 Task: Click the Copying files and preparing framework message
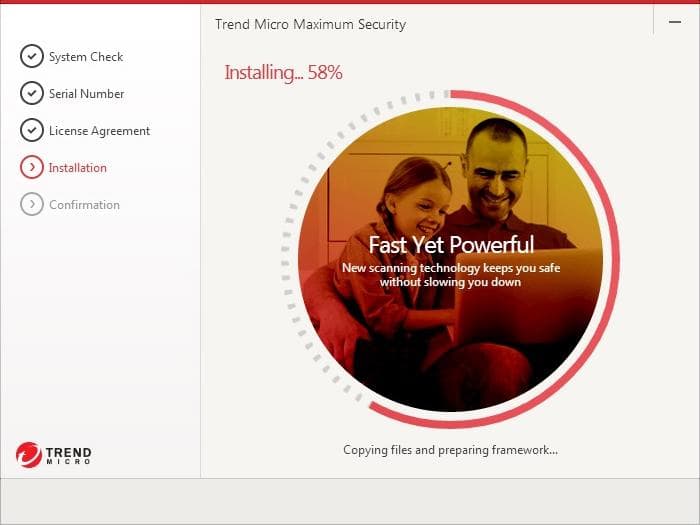pos(450,450)
